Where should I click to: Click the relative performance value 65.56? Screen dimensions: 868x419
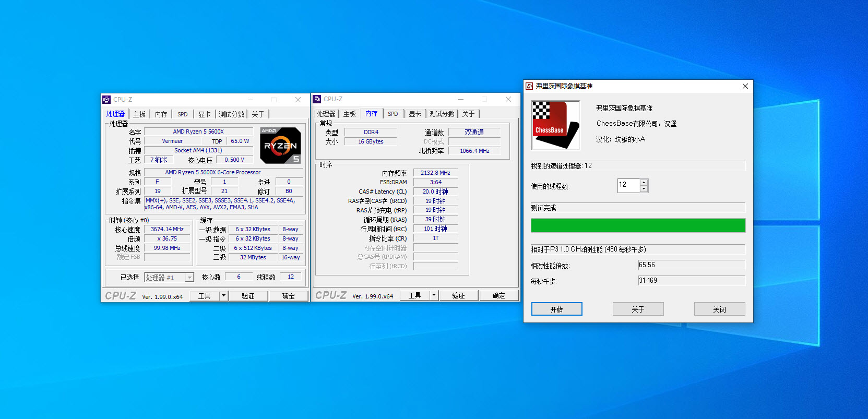pyautogui.click(x=692, y=265)
